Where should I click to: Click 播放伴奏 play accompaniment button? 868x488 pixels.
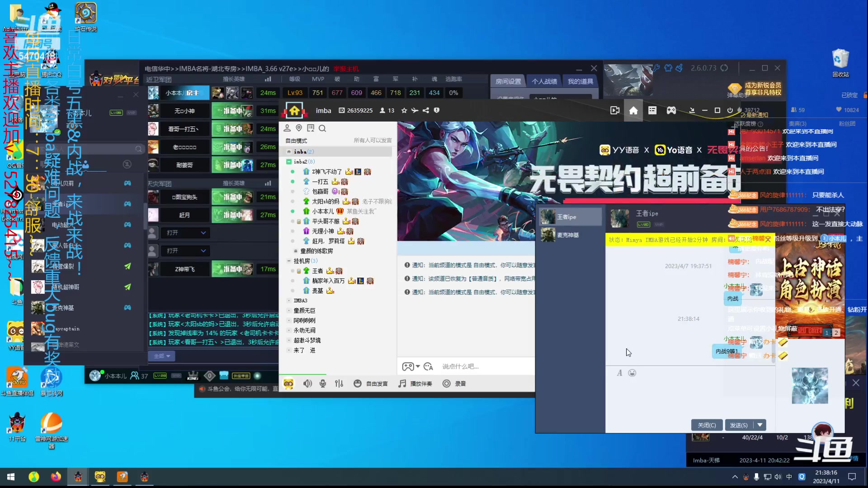[x=415, y=384]
